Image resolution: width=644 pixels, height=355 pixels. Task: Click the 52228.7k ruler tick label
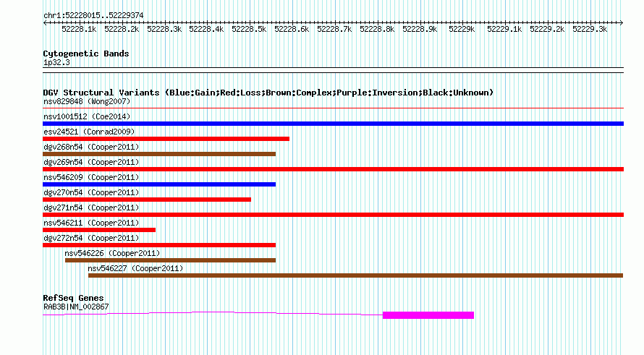[334, 30]
